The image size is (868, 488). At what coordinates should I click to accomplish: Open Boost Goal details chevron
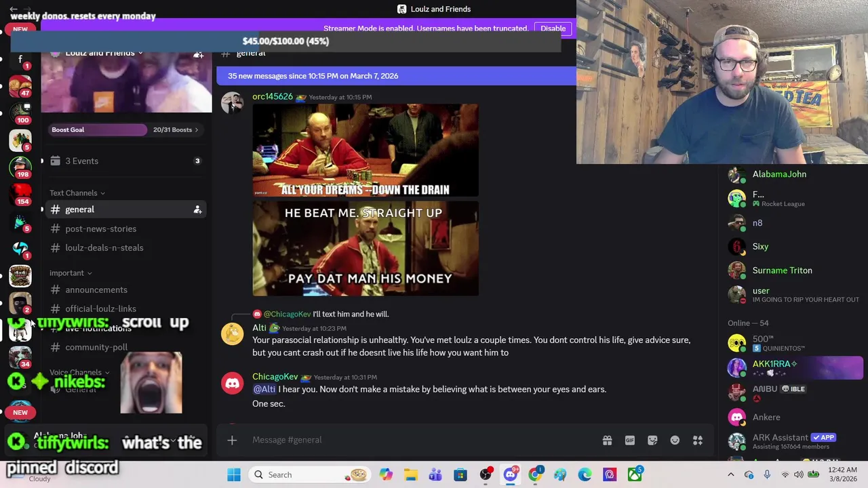196,129
